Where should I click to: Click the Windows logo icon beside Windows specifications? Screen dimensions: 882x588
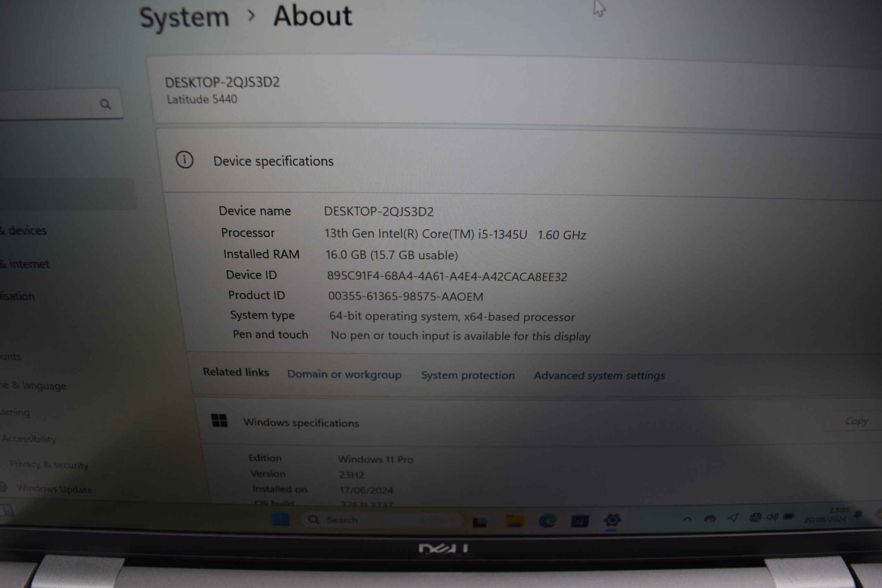tap(219, 420)
